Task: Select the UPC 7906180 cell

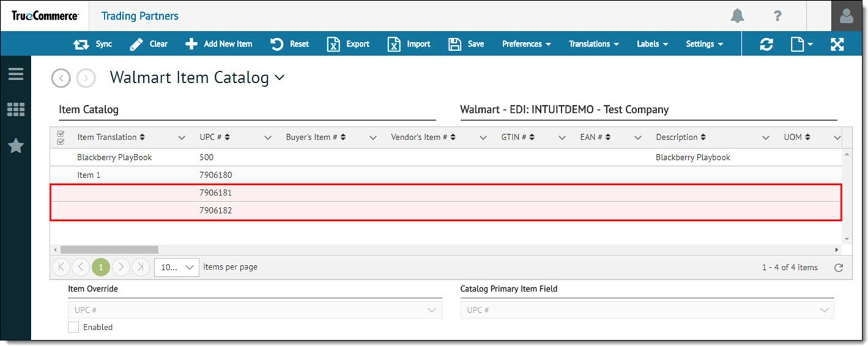Action: click(x=216, y=175)
